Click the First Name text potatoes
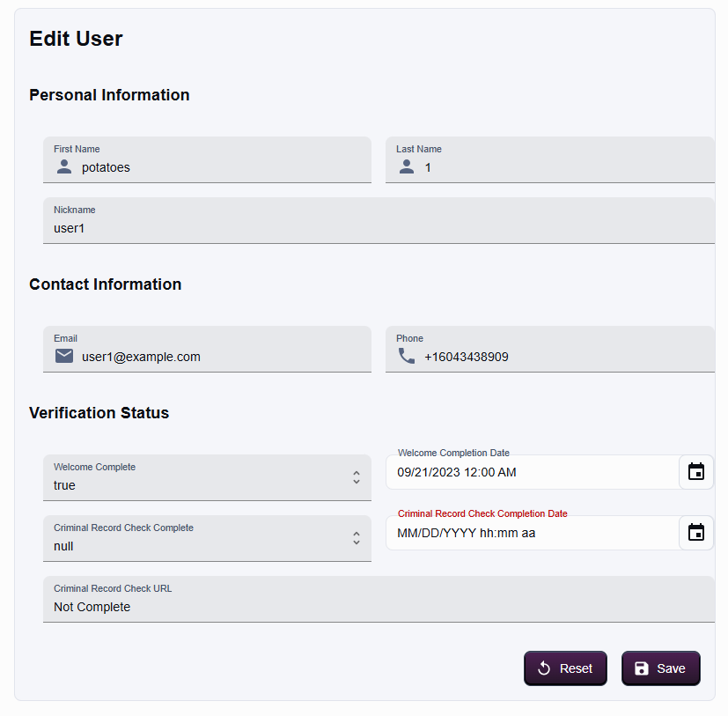Viewport: 728px width, 716px height. point(106,167)
